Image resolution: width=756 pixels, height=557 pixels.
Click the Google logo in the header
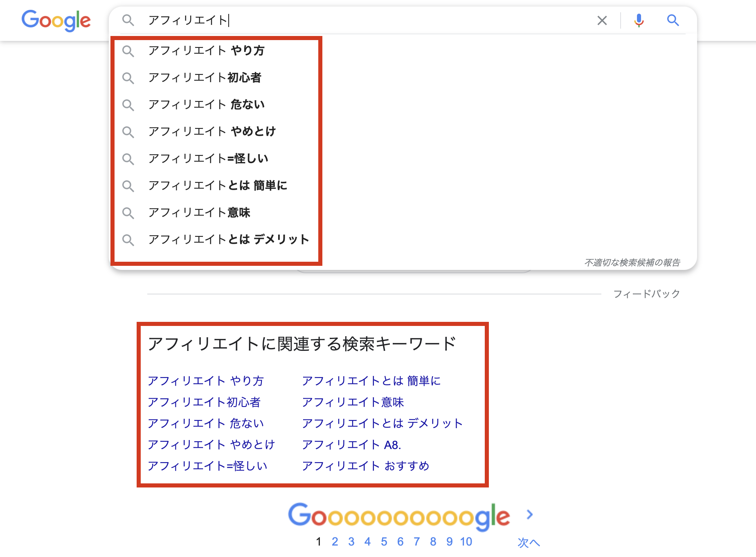(x=56, y=20)
